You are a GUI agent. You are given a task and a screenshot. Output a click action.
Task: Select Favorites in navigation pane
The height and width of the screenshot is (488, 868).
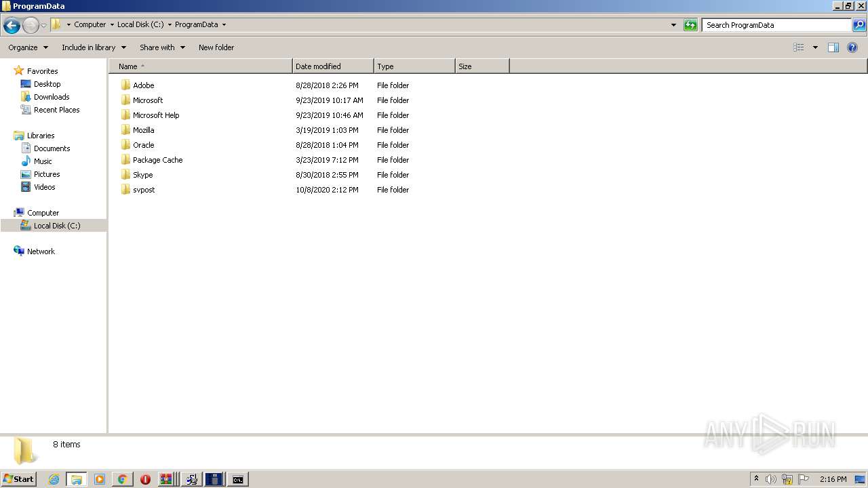pos(42,71)
